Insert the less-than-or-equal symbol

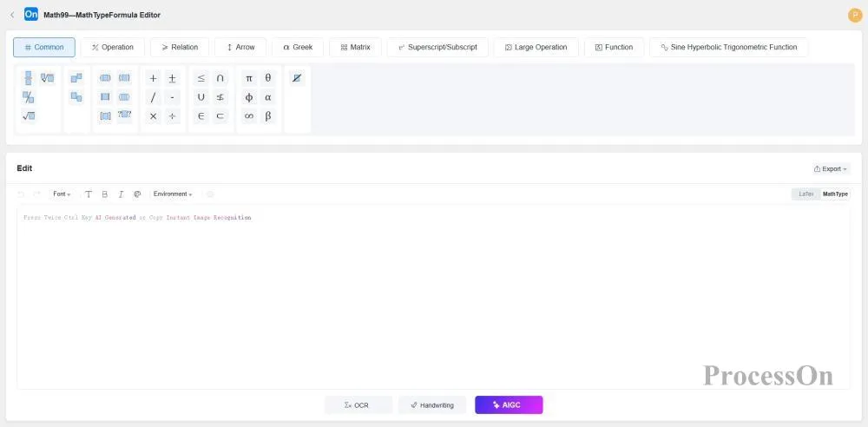click(x=201, y=78)
